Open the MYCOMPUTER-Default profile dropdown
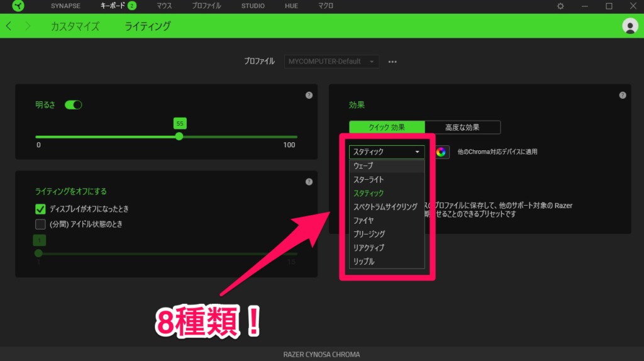Screen dimensions: 644x361 [x=331, y=62]
